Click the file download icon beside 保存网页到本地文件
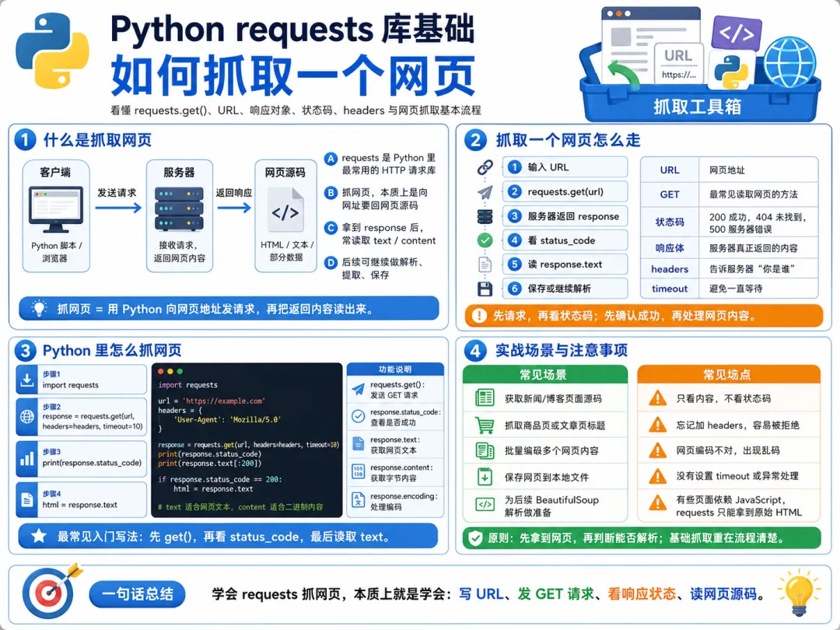Image resolution: width=840 pixels, height=630 pixels. click(485, 476)
